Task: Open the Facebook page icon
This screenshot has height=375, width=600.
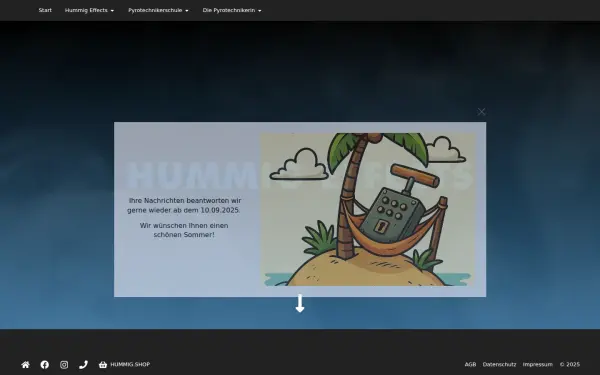Action: [45, 365]
